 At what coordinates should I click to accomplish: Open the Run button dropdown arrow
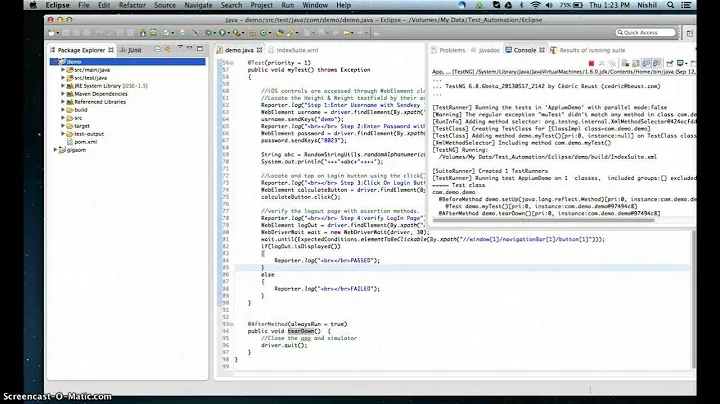pyautogui.click(x=228, y=33)
